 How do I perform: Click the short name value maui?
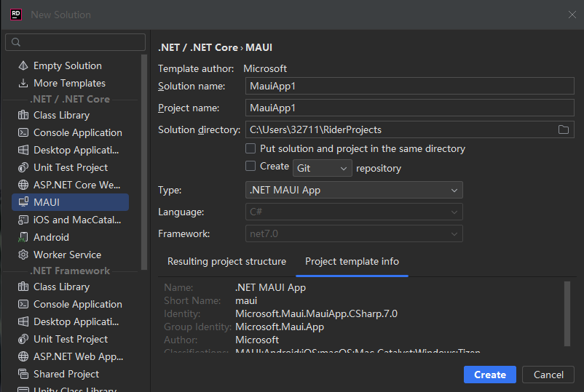[x=246, y=300]
